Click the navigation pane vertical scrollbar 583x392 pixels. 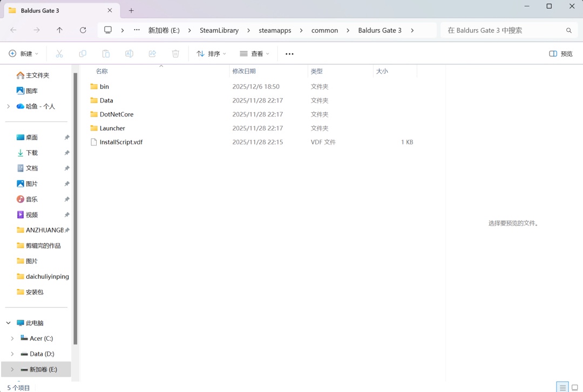coord(76,209)
